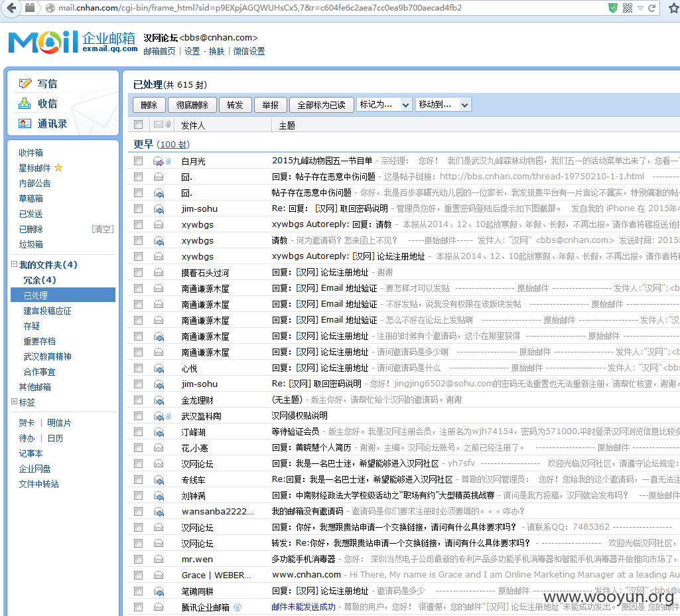Screen dimensions: 680x616
Task: Open the 垃圾箱 folder
Action: pyautogui.click(x=31, y=245)
